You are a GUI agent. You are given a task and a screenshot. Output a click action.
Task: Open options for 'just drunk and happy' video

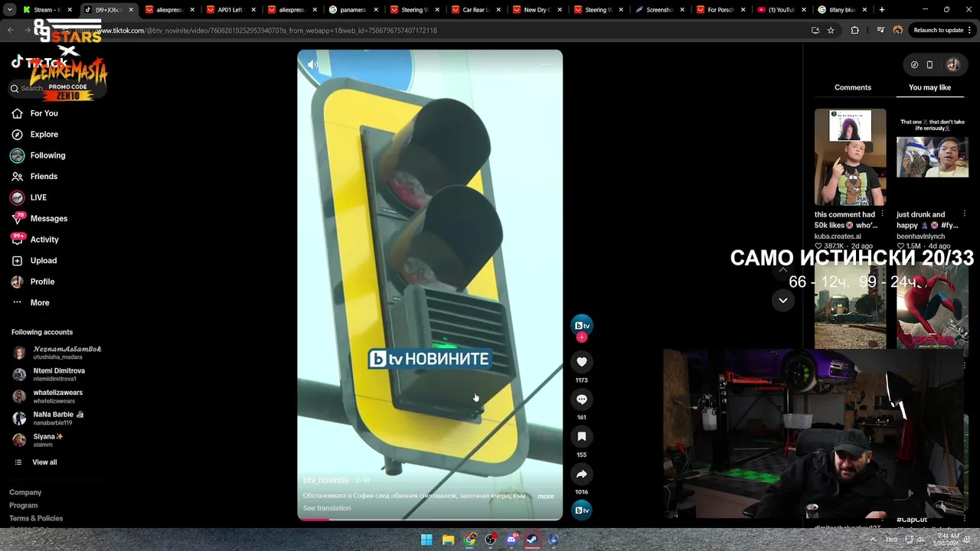tap(964, 215)
